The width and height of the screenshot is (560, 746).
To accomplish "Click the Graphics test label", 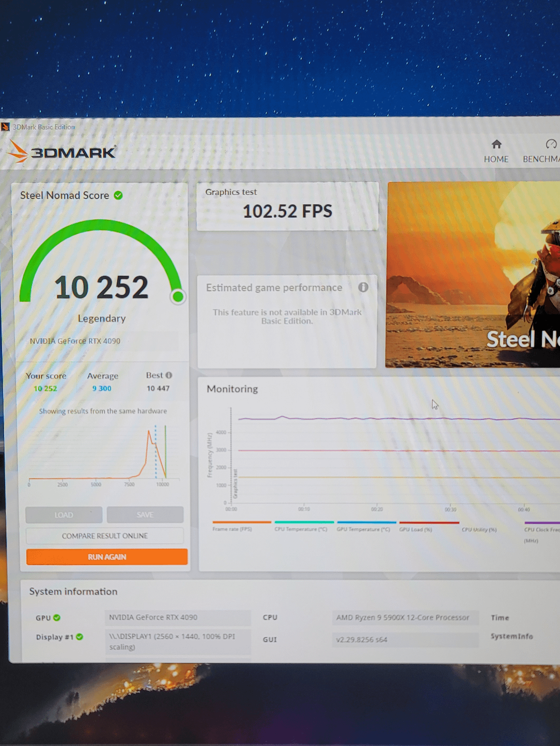I will click(231, 192).
